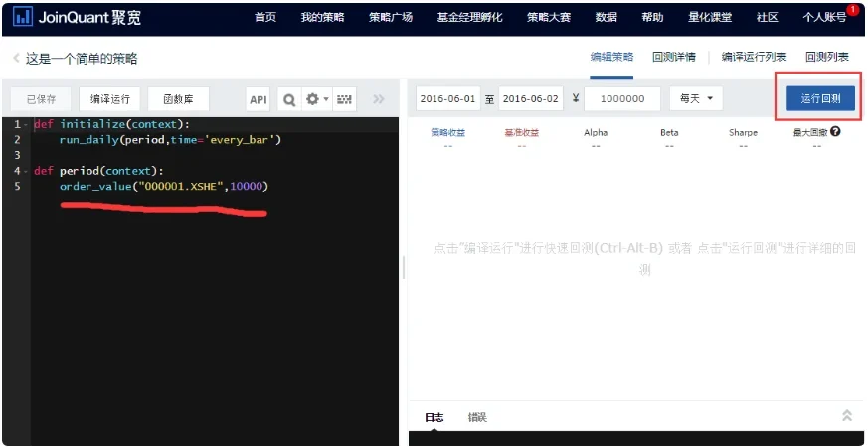The width and height of the screenshot is (868, 447).
Task: Open 帮助 in the top navigation
Action: tap(652, 17)
